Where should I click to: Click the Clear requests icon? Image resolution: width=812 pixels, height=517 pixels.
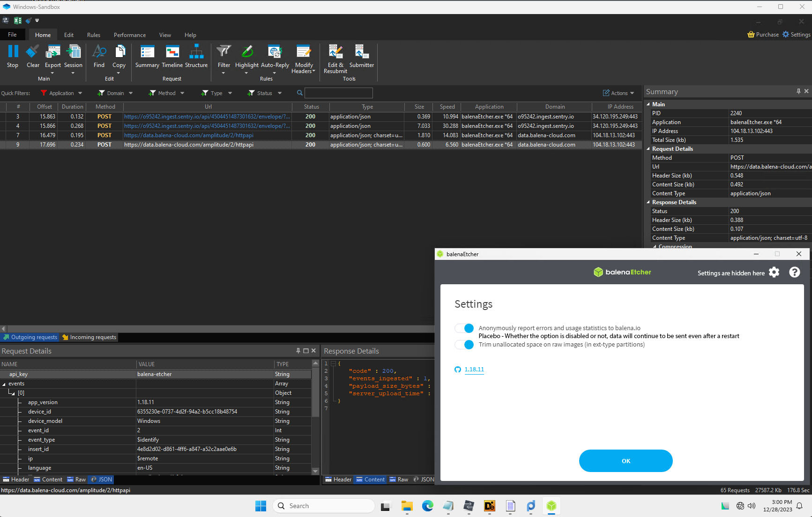[x=33, y=52]
